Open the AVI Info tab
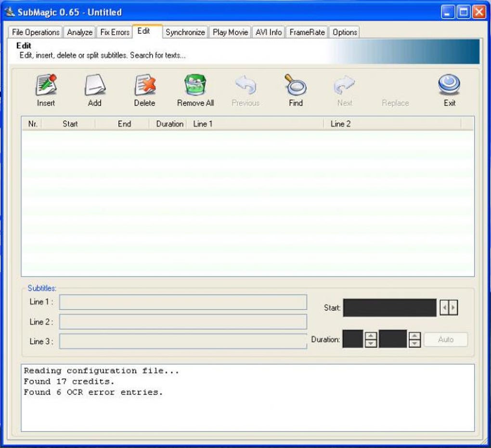 (x=268, y=32)
